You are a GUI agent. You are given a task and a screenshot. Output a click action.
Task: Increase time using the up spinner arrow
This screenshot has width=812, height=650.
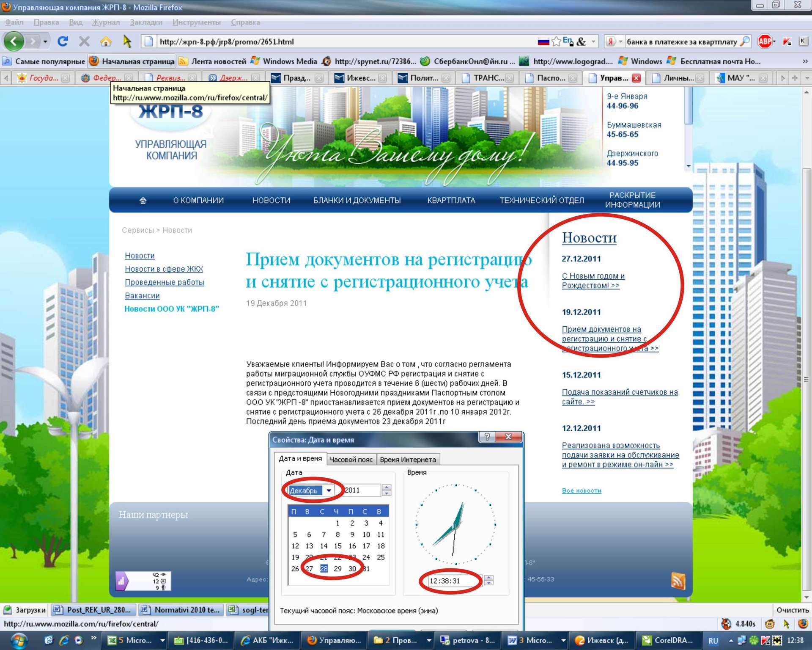[488, 577]
